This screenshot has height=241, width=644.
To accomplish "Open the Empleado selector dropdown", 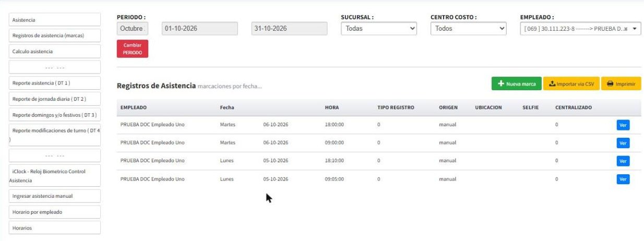I will pos(580,29).
